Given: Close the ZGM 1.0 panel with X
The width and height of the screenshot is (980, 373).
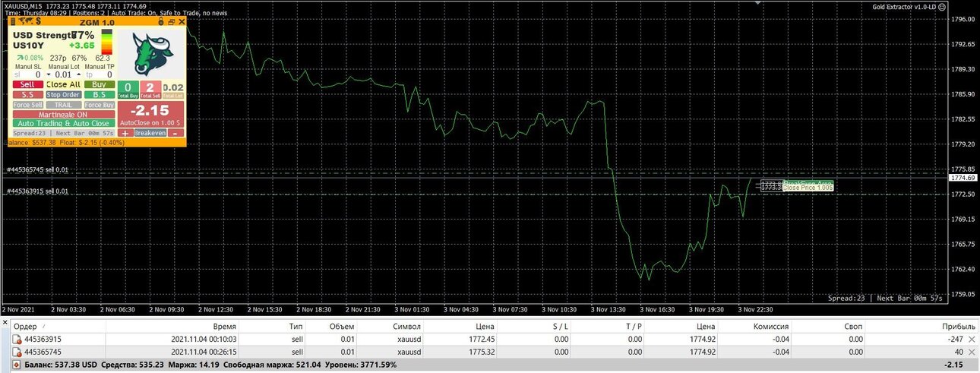Looking at the screenshot, I should pos(182,21).
